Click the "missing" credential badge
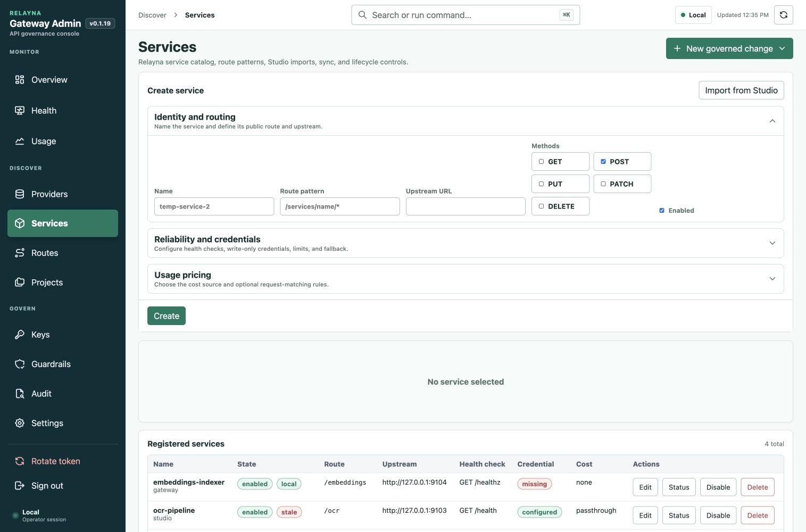The height and width of the screenshot is (532, 806). point(535,484)
